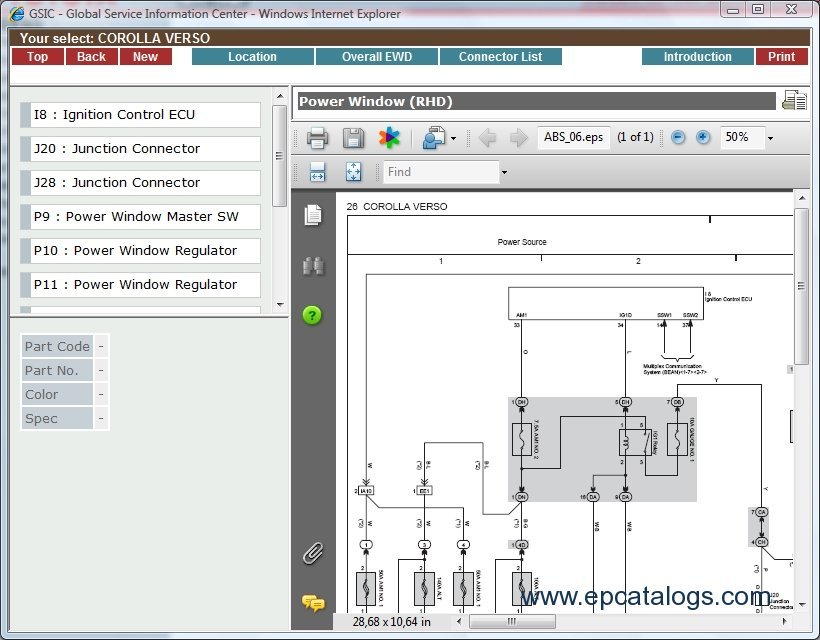
Task: Select P10 : Power Window Regulator
Action: [140, 250]
